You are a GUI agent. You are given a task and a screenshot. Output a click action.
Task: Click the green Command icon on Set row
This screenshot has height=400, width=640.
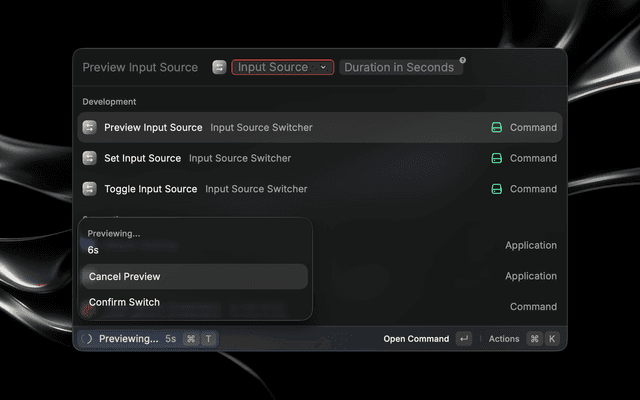(496, 158)
